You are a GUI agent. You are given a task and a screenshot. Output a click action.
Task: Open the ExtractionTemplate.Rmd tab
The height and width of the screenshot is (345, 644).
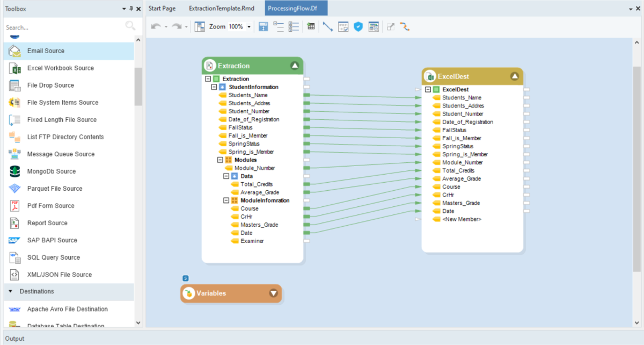222,8
